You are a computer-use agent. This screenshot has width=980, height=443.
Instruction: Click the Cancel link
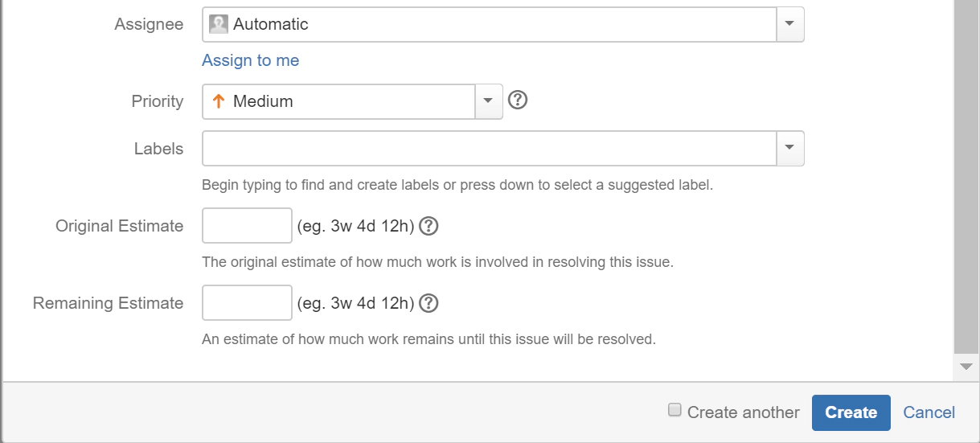(x=929, y=412)
